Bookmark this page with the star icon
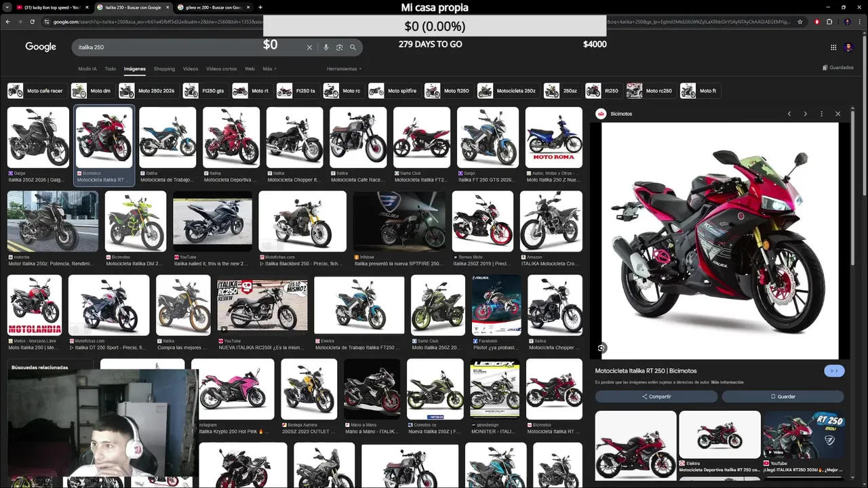The width and height of the screenshot is (868, 488). tap(800, 22)
